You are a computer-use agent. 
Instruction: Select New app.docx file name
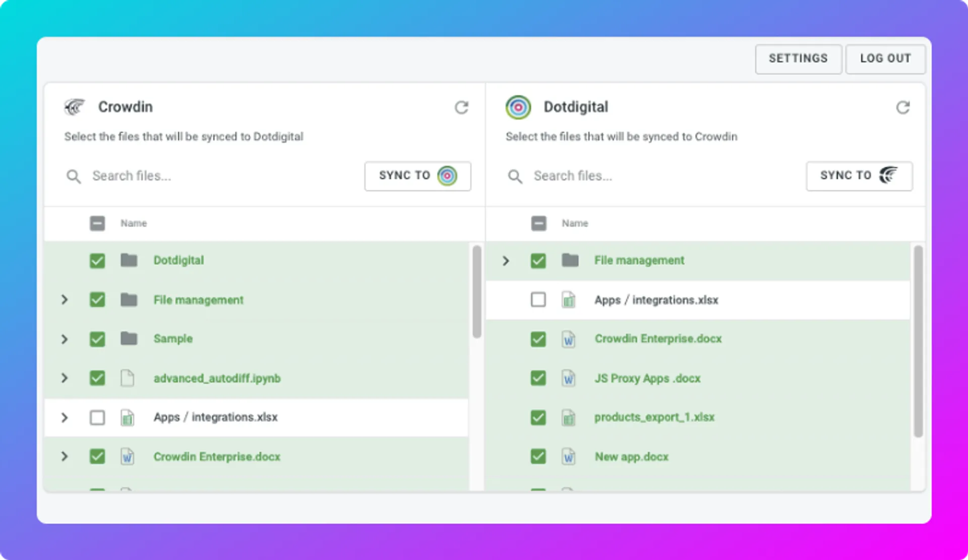(632, 457)
